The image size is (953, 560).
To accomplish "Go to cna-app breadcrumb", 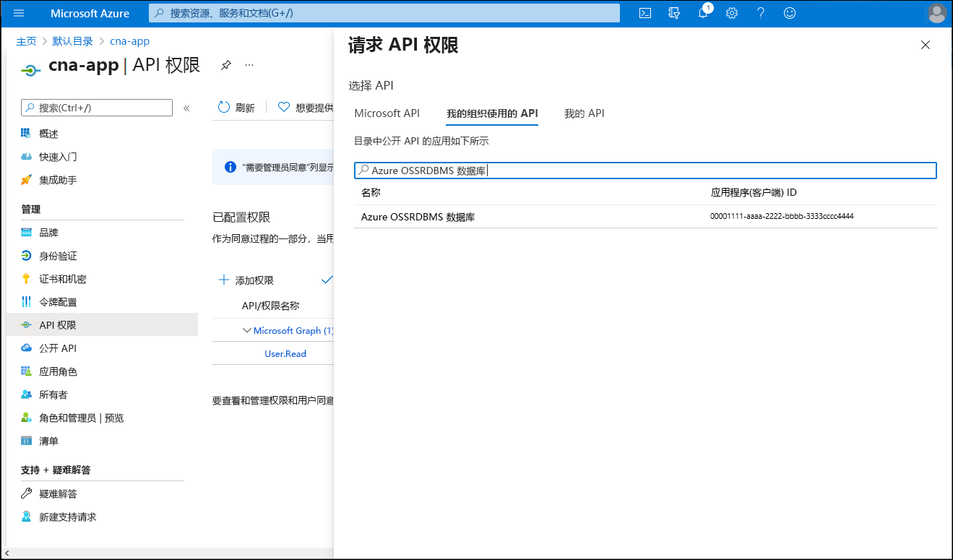I will [130, 41].
